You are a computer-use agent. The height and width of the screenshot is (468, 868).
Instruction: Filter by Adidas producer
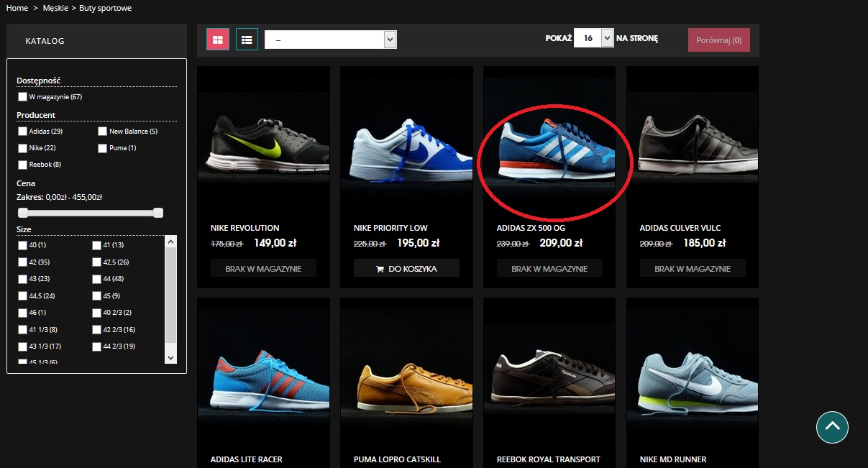(x=23, y=132)
